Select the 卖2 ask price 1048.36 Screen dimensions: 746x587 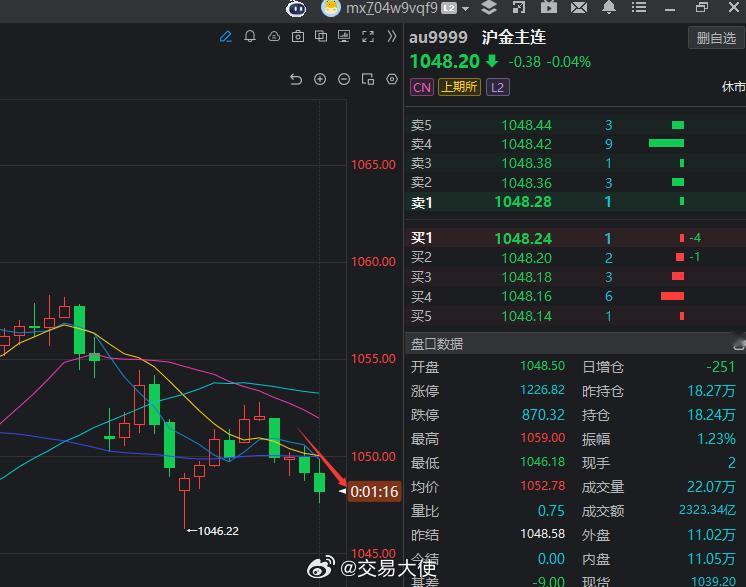click(526, 183)
